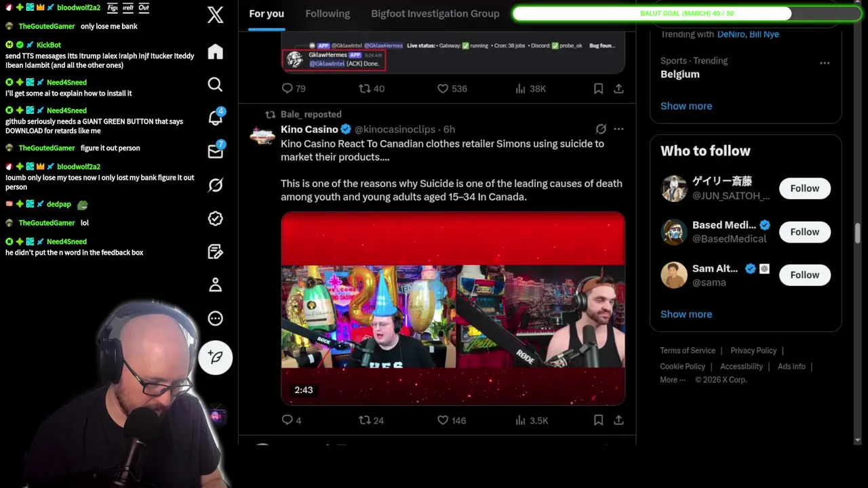Click the Balut Goal progress bar
Viewport: 868px width, 488px height.
tap(686, 14)
